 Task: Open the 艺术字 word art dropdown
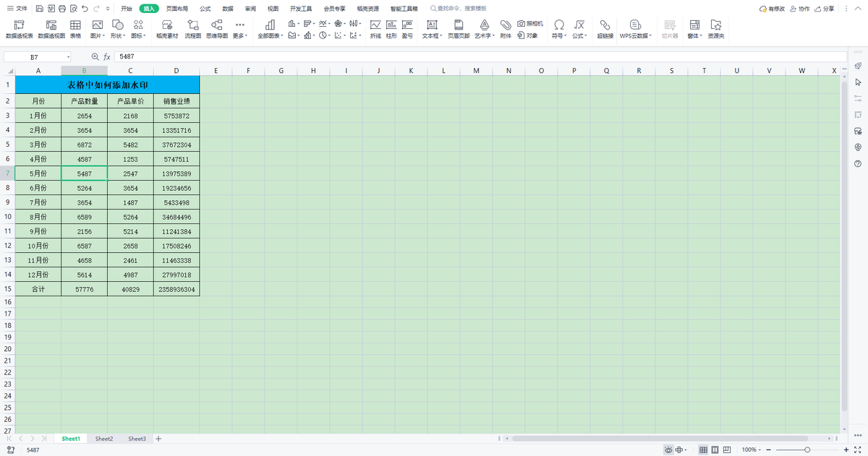point(485,35)
